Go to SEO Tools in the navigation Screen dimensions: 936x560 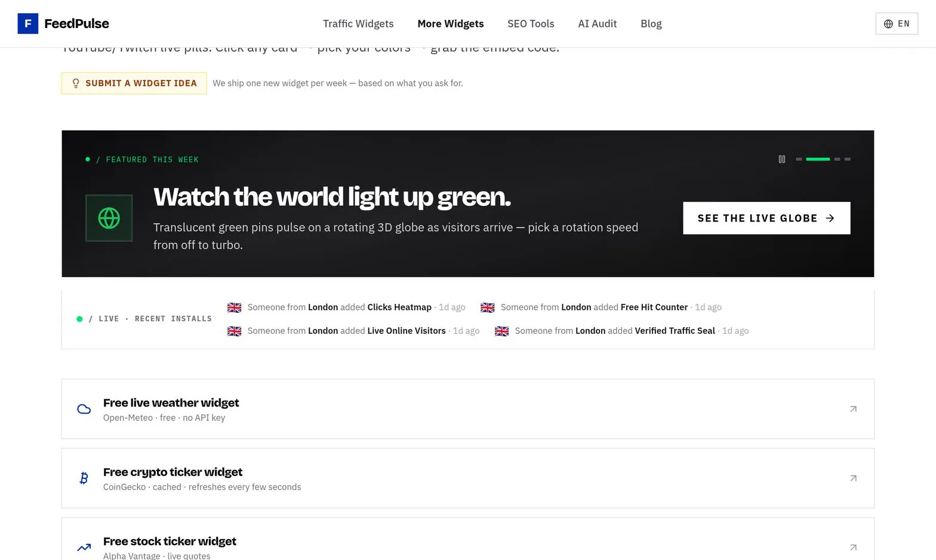[531, 24]
